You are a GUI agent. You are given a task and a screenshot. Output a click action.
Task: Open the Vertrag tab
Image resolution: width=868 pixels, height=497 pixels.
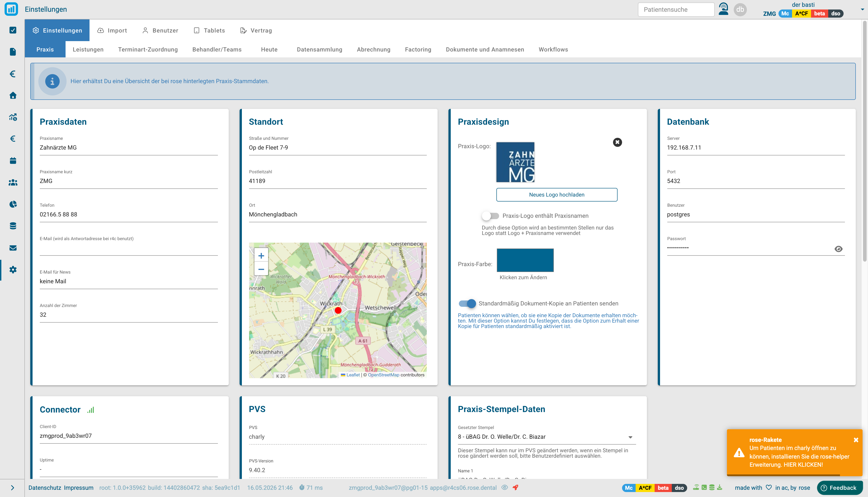pos(256,30)
